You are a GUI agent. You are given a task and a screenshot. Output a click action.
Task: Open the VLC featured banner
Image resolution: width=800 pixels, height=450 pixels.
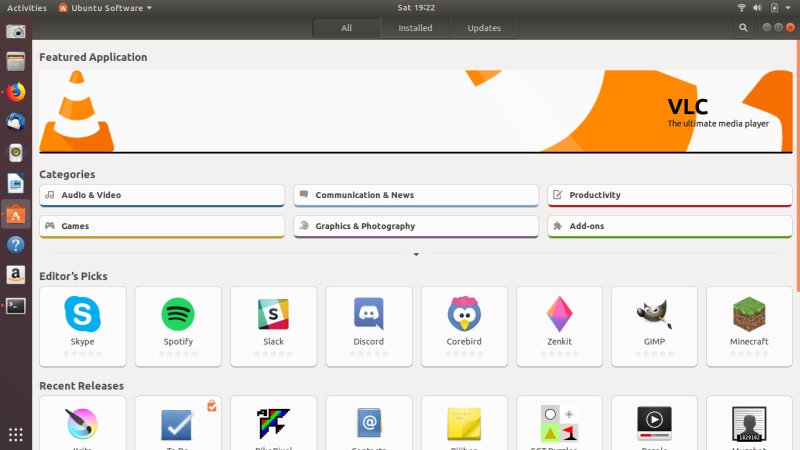tap(416, 111)
